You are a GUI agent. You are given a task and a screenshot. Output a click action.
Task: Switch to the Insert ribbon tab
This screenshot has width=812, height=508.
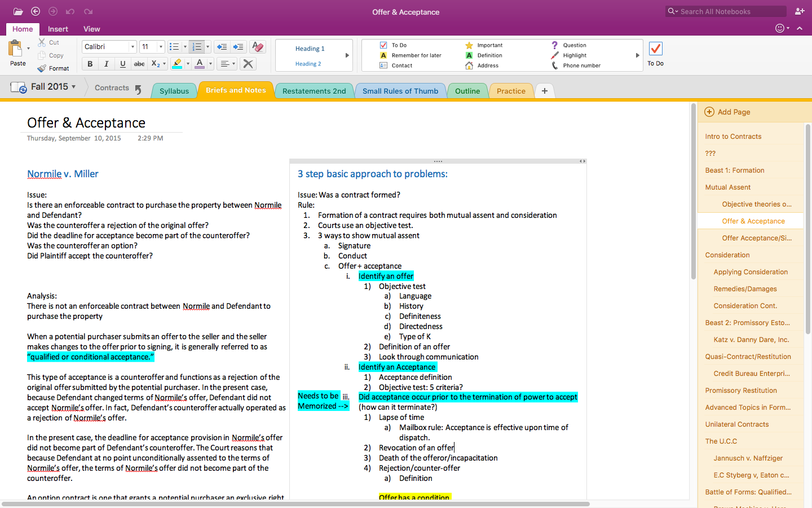58,29
